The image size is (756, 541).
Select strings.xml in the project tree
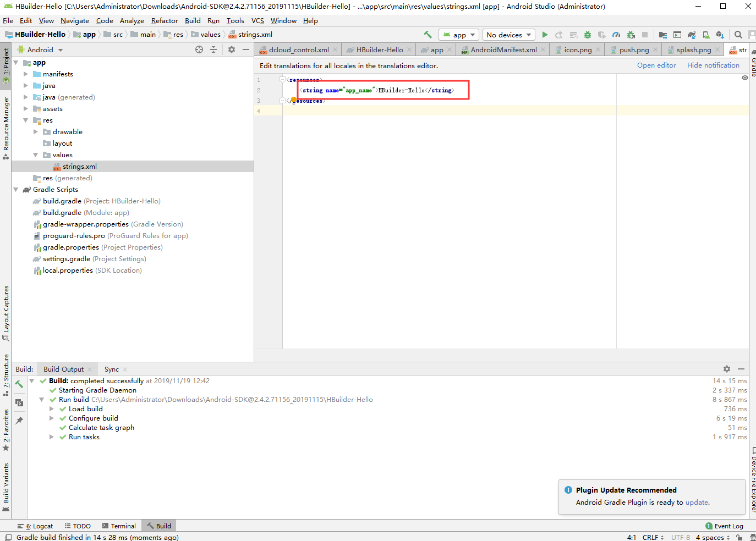(79, 167)
